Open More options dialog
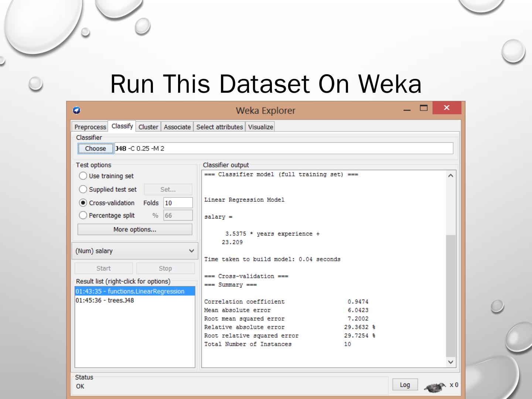Image resolution: width=532 pixels, height=399 pixels. click(x=135, y=229)
